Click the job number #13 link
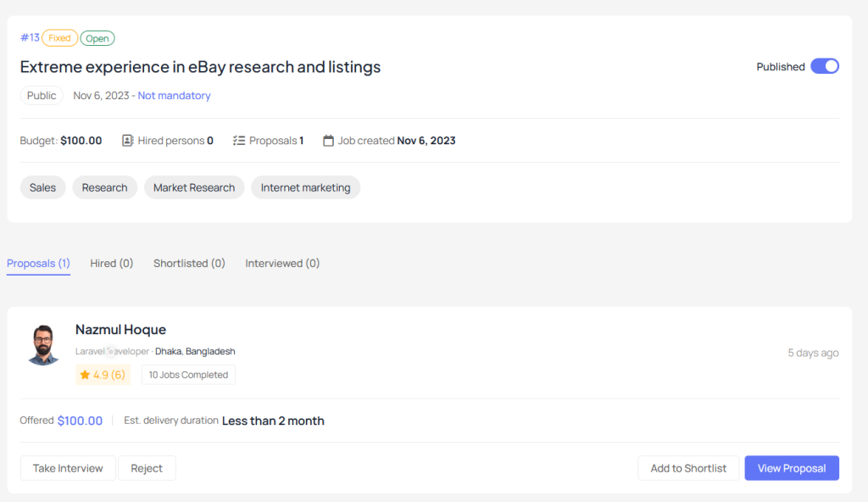The image size is (868, 502). [30, 37]
